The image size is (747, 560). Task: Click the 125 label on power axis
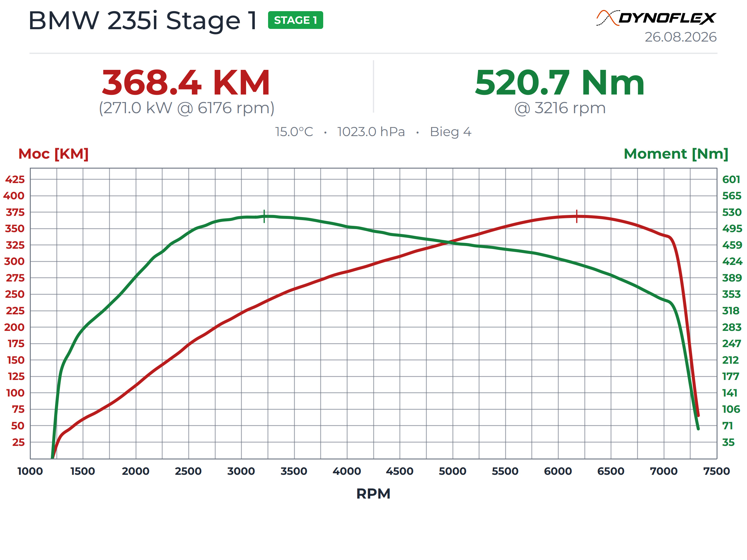(16, 377)
